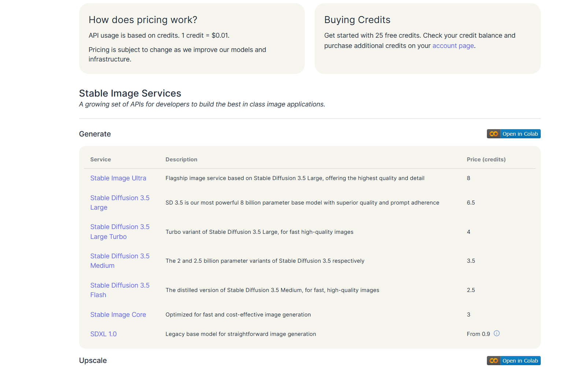Click the "How does pricing work?" heading
The image size is (588, 367).
(143, 20)
